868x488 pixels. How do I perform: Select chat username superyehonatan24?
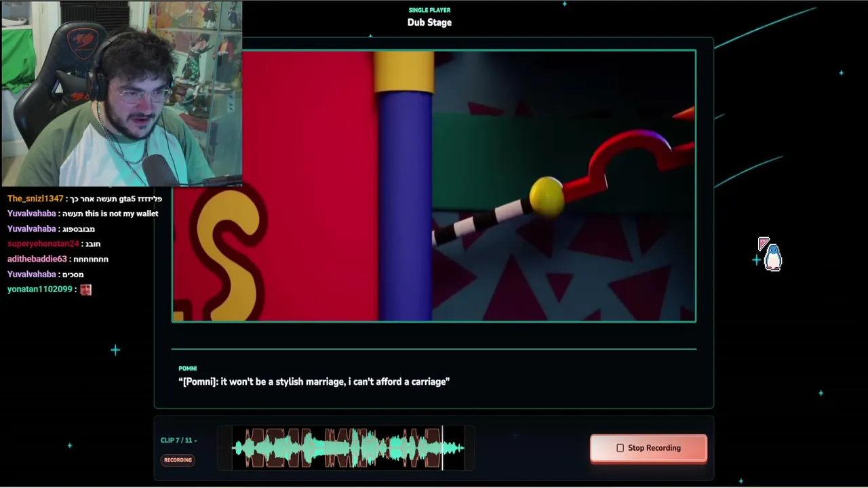click(43, 244)
